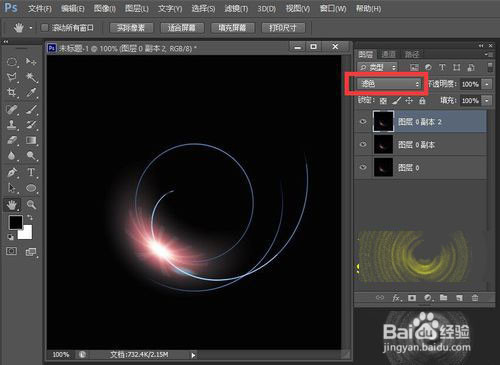Select the Eraser tool
Screen dimensions: 500x365
point(12,140)
